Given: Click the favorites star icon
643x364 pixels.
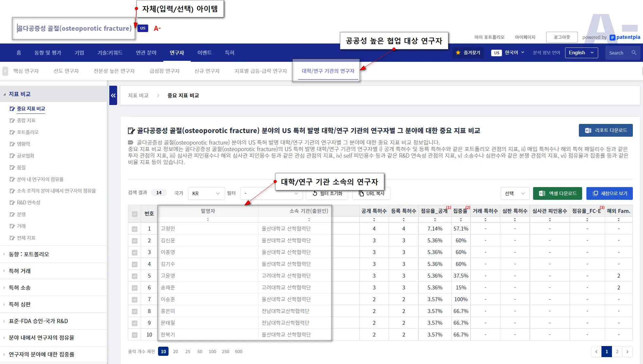Looking at the screenshot, I should click(x=458, y=53).
